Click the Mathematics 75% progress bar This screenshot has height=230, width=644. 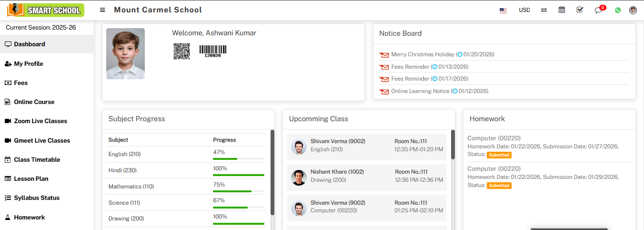(238, 191)
